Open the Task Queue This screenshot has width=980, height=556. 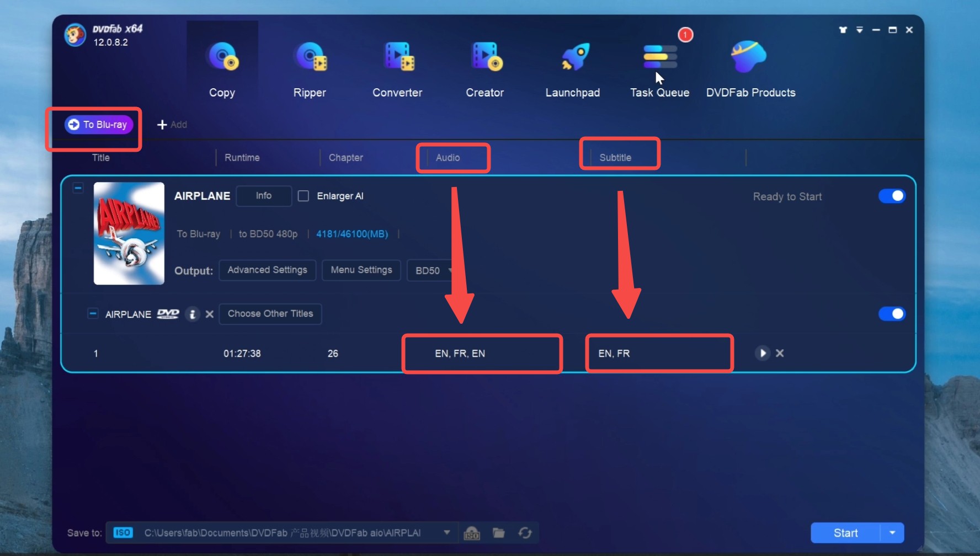[660, 69]
